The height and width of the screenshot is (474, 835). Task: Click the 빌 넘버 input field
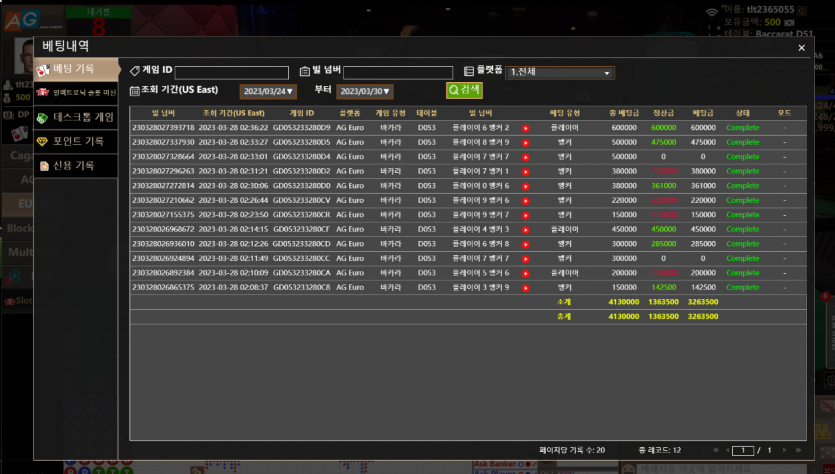(398, 72)
